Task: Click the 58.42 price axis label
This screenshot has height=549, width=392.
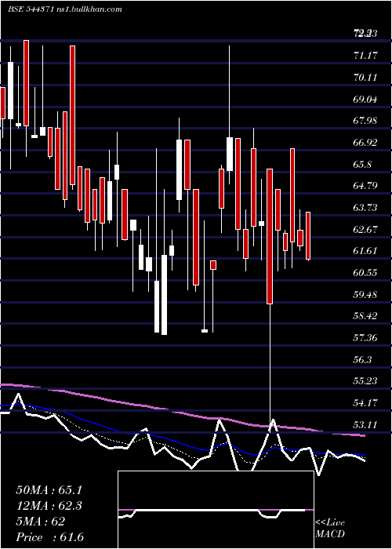Action: tap(365, 316)
